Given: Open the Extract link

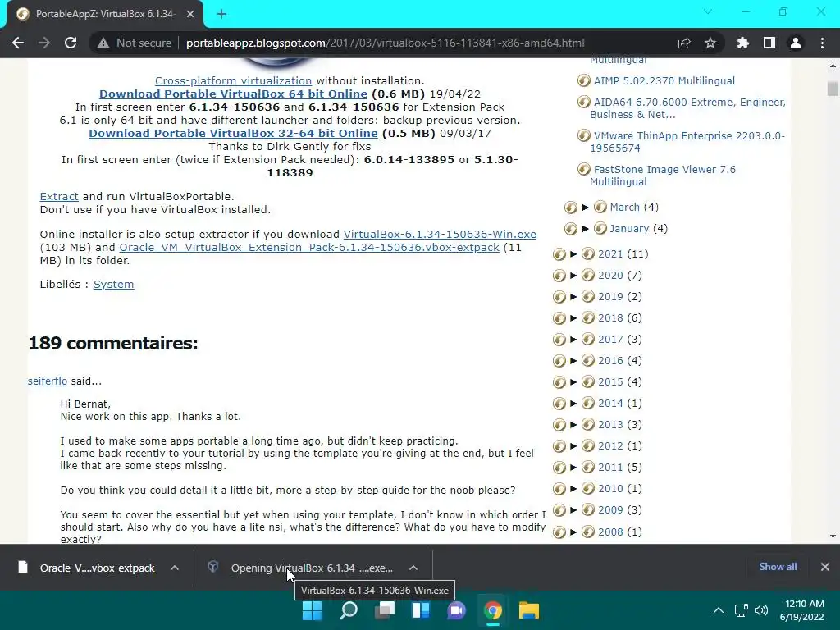Looking at the screenshot, I should click(x=59, y=197).
